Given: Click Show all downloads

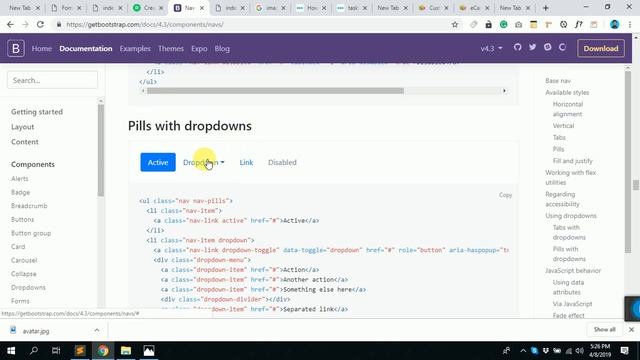Looking at the screenshot, I should [x=604, y=329].
